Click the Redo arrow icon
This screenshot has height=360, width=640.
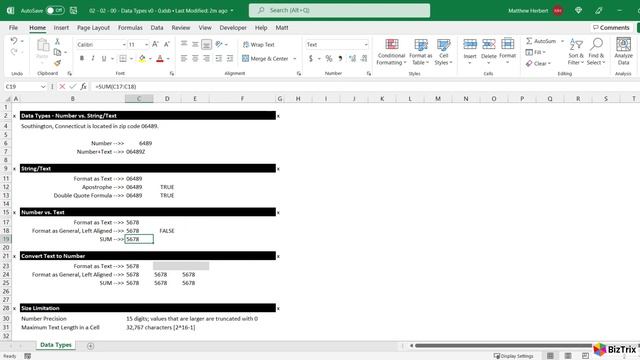coord(14,52)
